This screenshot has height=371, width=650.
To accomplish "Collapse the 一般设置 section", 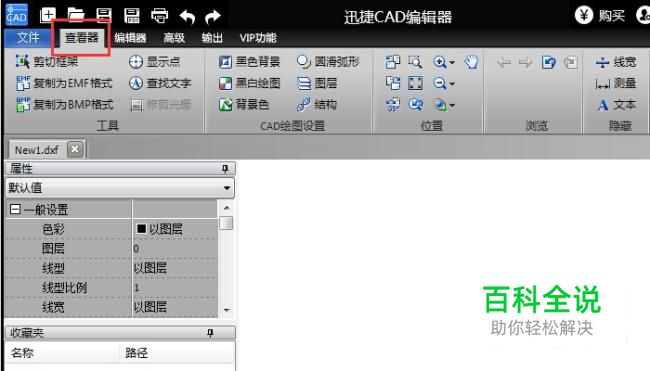I will (x=15, y=209).
